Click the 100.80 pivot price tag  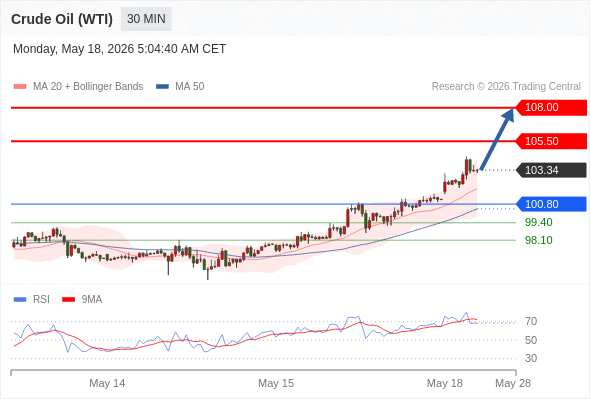(551, 204)
